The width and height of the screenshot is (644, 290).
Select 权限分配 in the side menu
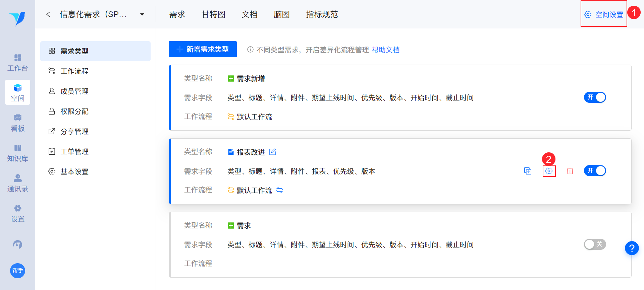(x=95, y=112)
